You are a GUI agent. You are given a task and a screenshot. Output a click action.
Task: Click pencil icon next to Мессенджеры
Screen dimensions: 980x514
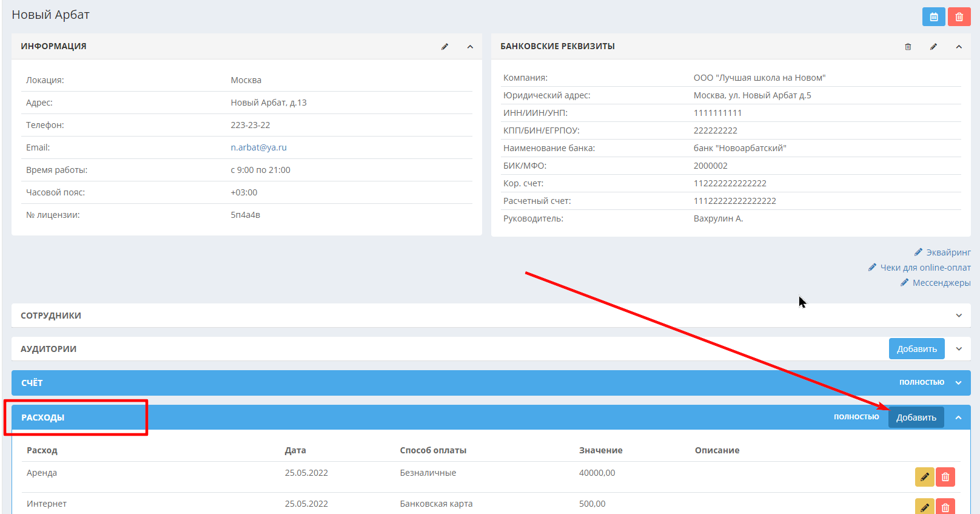(904, 282)
